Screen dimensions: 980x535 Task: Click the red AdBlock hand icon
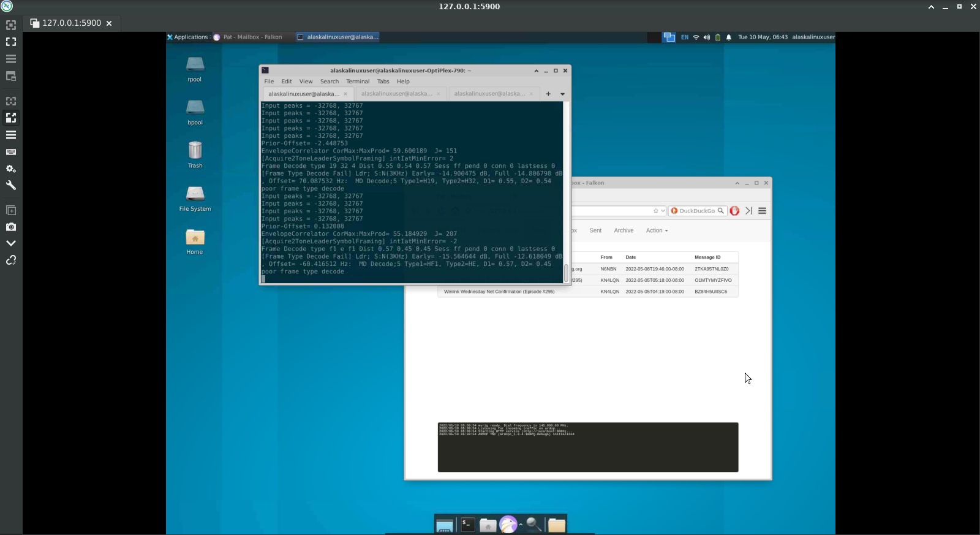tap(734, 211)
